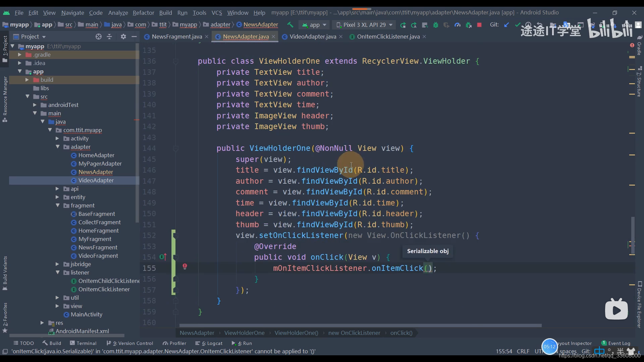
Task: Click the red Stop button
Action: point(479,25)
